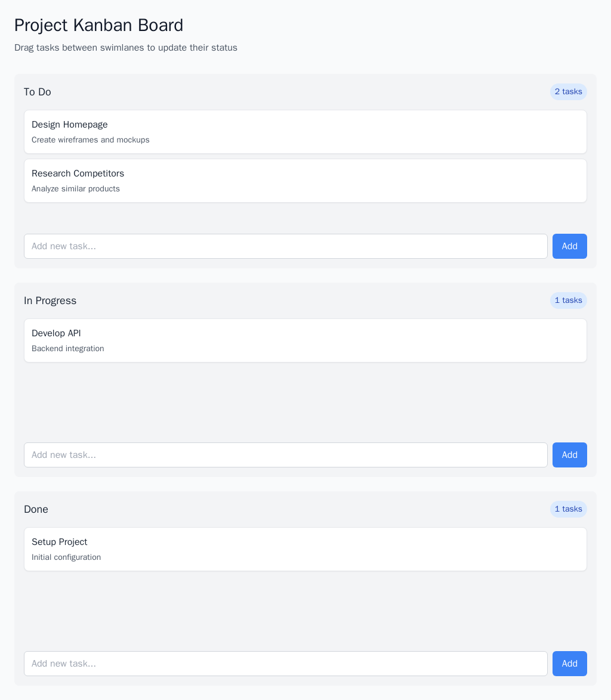The width and height of the screenshot is (611, 700).
Task: Click the In Progress new task input
Action: (285, 455)
